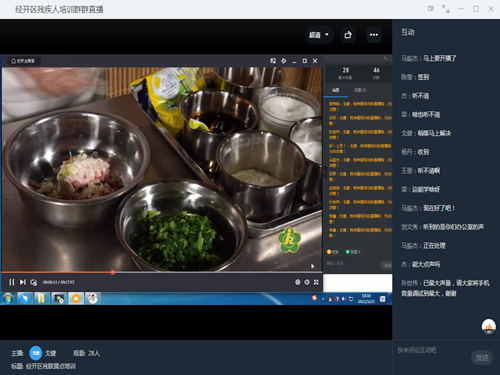Open the media player icon in taskbar
The image size is (500, 375).
point(59,298)
